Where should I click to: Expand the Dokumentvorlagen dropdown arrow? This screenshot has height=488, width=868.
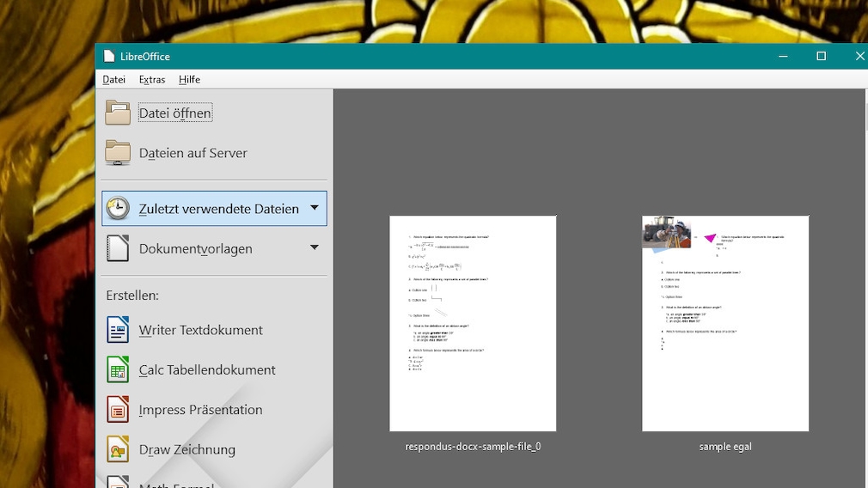315,247
